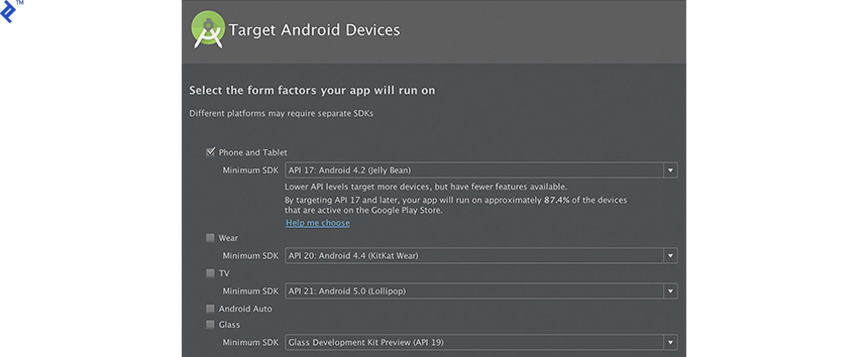Image resolution: width=868 pixels, height=357 pixels.
Task: Click the Help me choose link
Action: click(317, 222)
